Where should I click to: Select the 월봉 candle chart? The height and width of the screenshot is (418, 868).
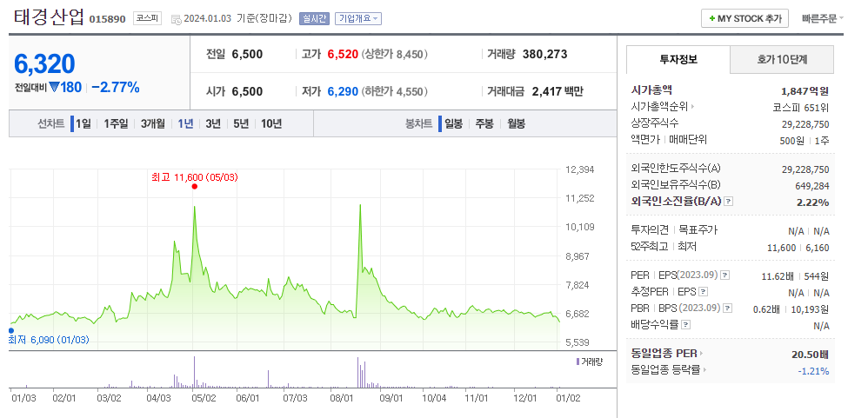coord(516,124)
